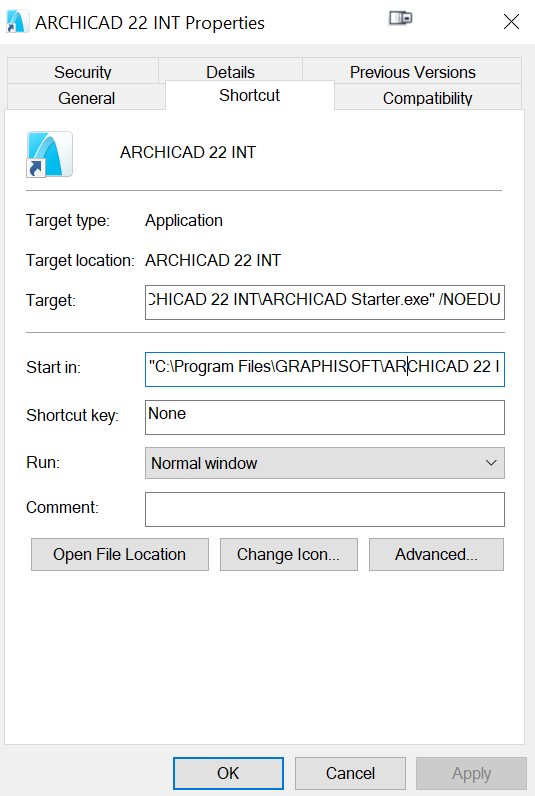Image resolution: width=535 pixels, height=796 pixels.
Task: Open the Run window mode dropdown
Action: pos(325,463)
